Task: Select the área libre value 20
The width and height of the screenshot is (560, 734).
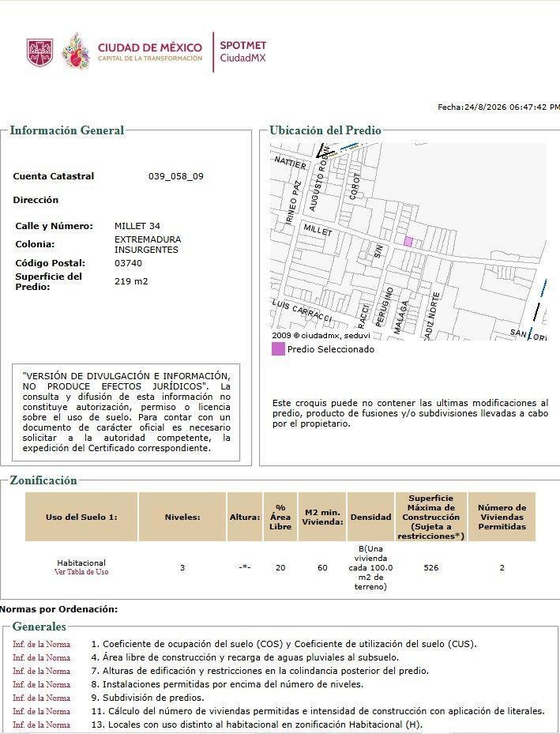Action: coord(280,567)
